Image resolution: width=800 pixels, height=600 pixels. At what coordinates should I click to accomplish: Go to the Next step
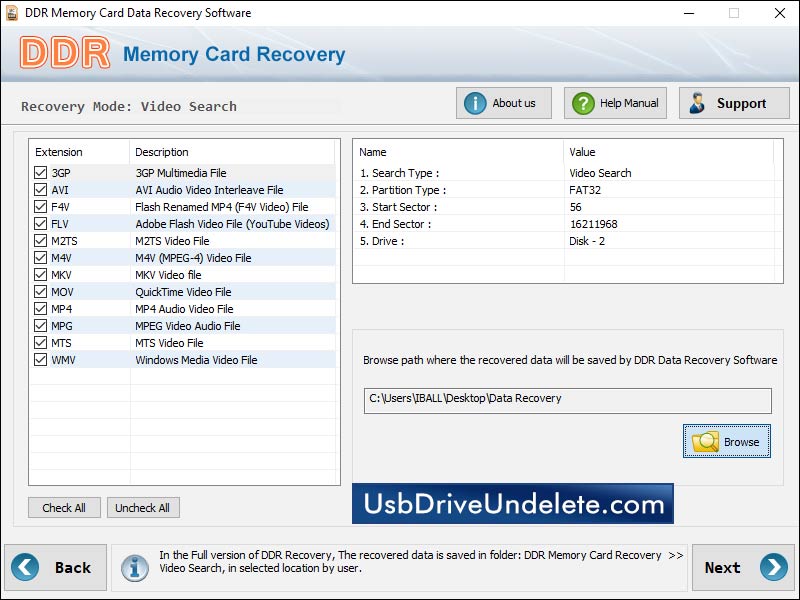point(743,567)
